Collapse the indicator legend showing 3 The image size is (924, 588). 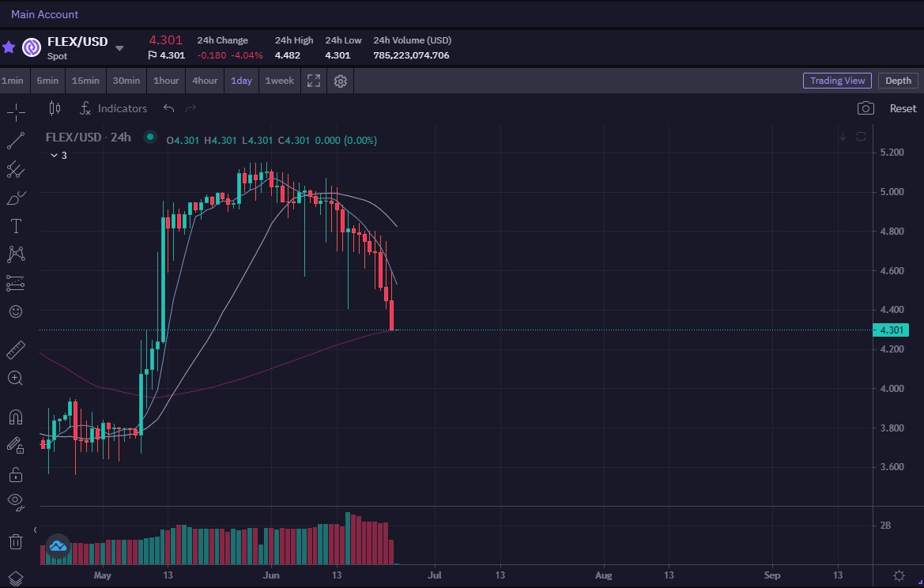58,156
